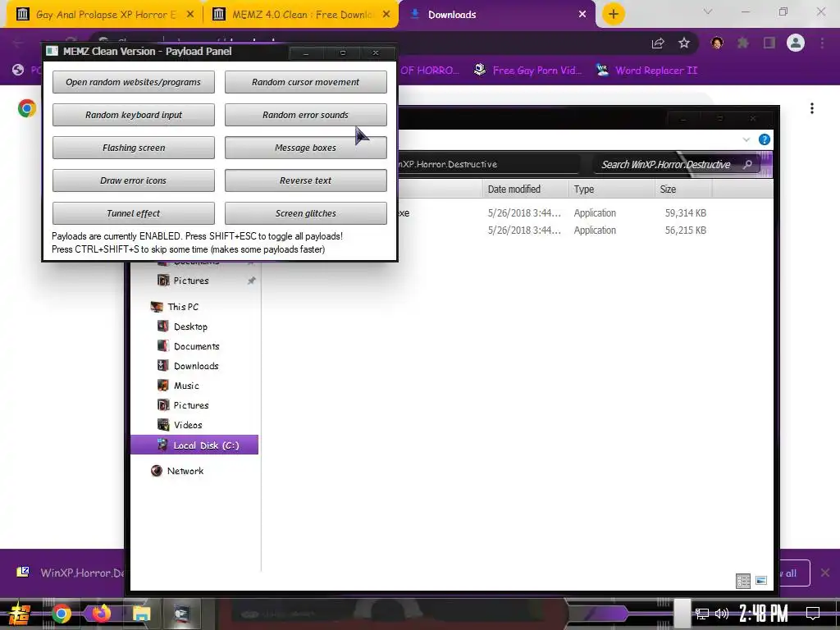Open Downloads page more actions menu

(x=812, y=108)
